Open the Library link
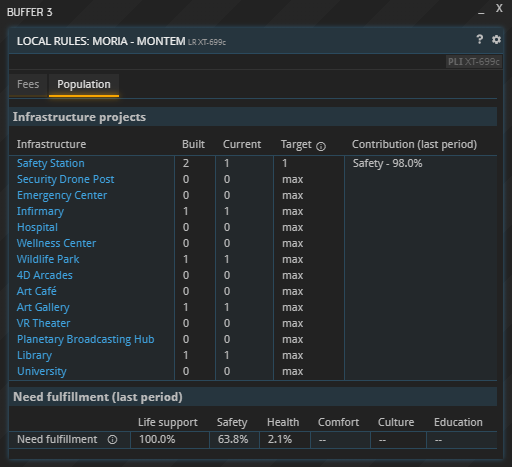The height and width of the screenshot is (467, 512). tap(34, 355)
